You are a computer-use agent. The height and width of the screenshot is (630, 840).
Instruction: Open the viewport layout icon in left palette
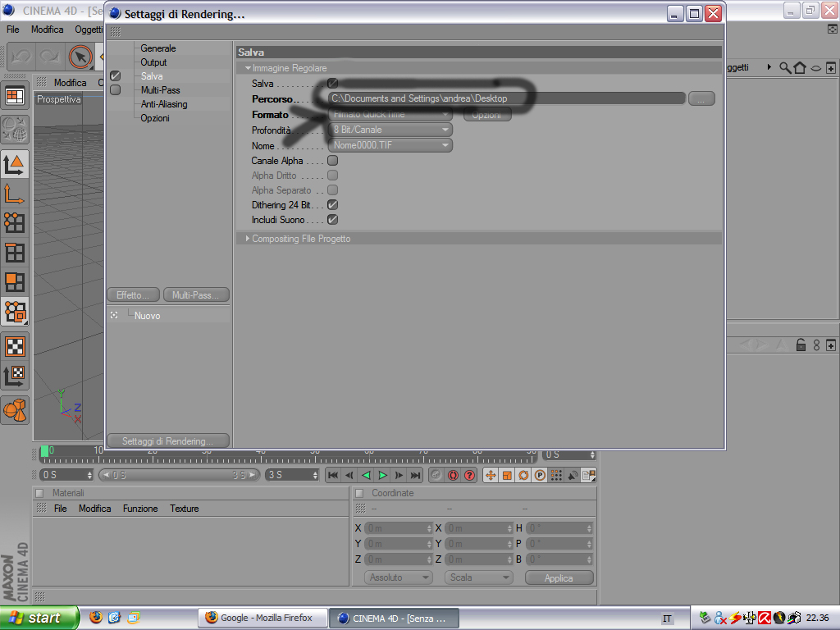[x=15, y=97]
